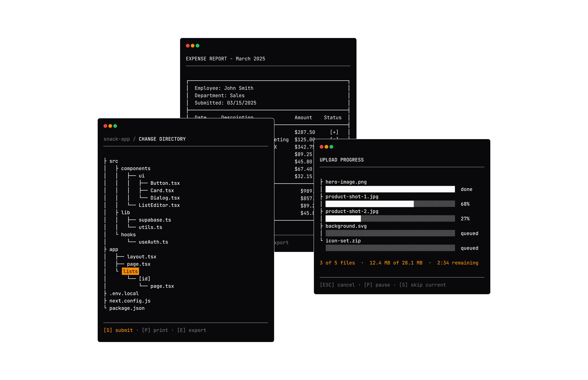The height and width of the screenshot is (380, 588).
Task: Select useAuth.ts under hooks
Action: click(x=153, y=242)
